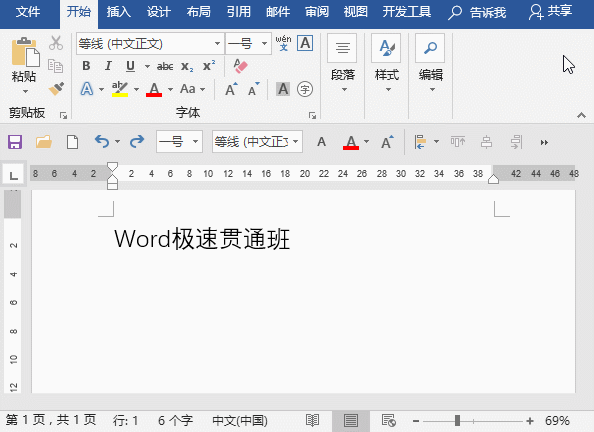The width and height of the screenshot is (594, 432).
Task: Clear all formatting with eraser icon
Action: pyautogui.click(x=240, y=66)
